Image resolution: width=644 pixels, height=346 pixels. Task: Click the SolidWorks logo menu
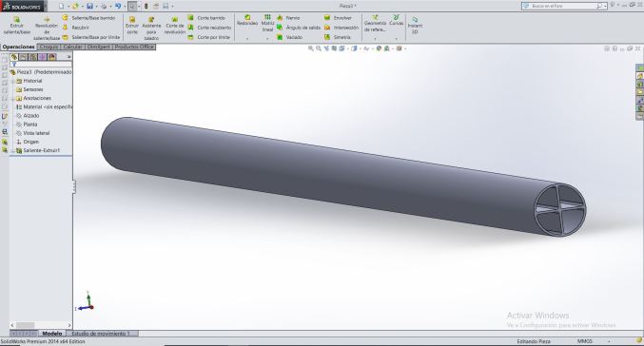point(23,6)
